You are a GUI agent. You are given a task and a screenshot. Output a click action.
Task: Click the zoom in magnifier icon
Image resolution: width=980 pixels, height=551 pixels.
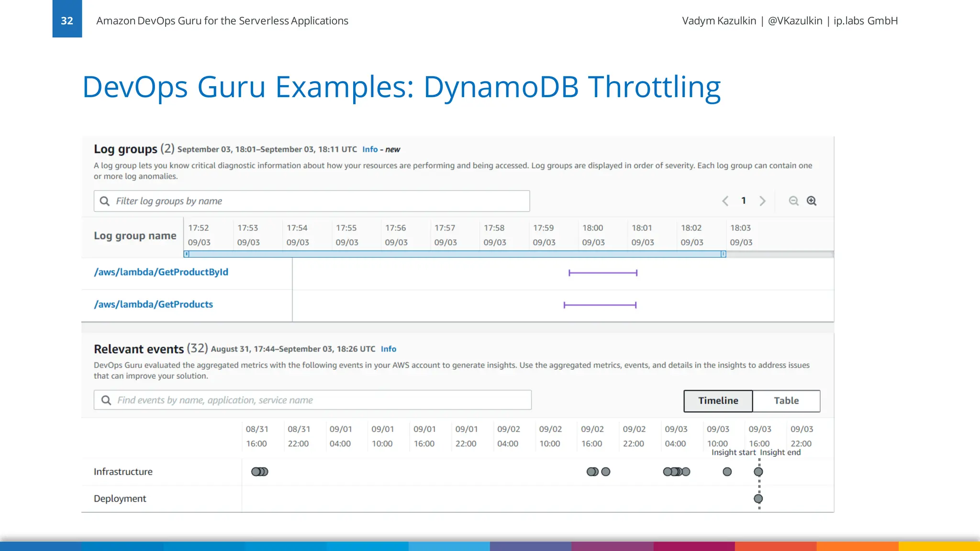coord(812,201)
